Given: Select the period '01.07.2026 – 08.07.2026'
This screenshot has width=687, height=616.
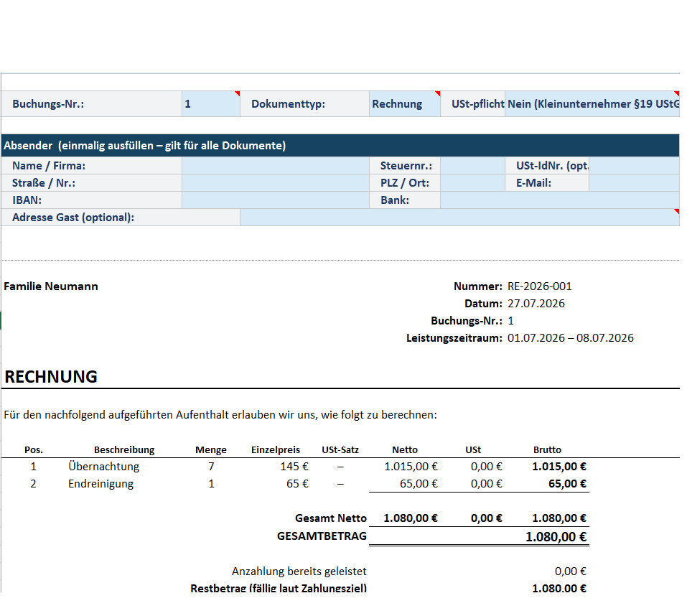Looking at the screenshot, I should (x=571, y=337).
